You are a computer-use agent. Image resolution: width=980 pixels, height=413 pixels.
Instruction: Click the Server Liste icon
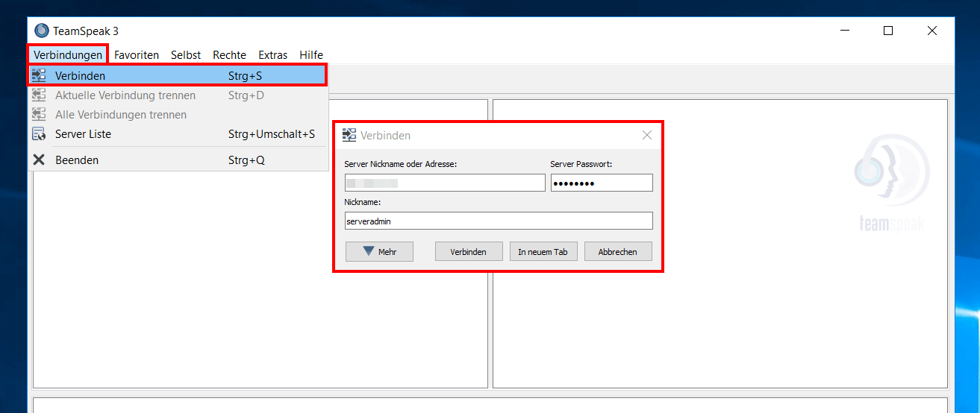click(39, 133)
